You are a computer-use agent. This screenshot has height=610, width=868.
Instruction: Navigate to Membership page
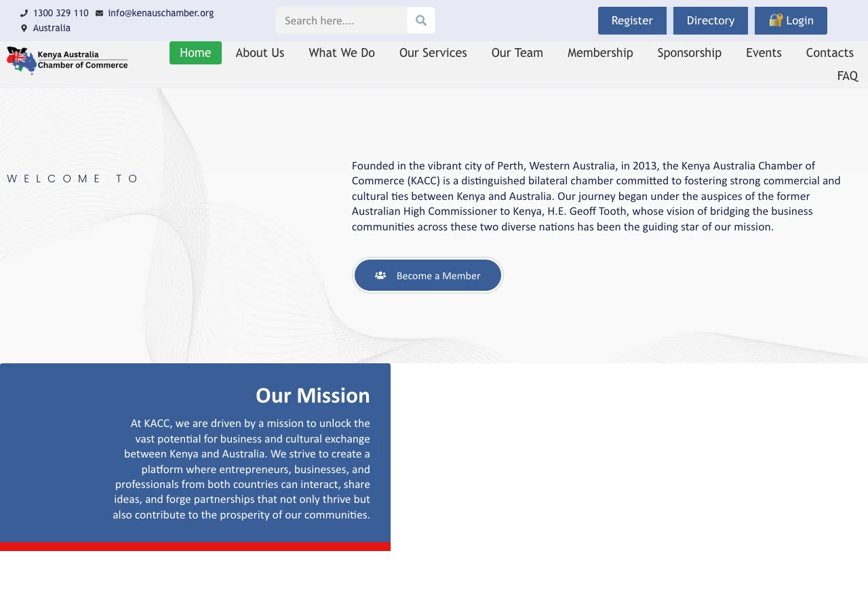click(600, 53)
